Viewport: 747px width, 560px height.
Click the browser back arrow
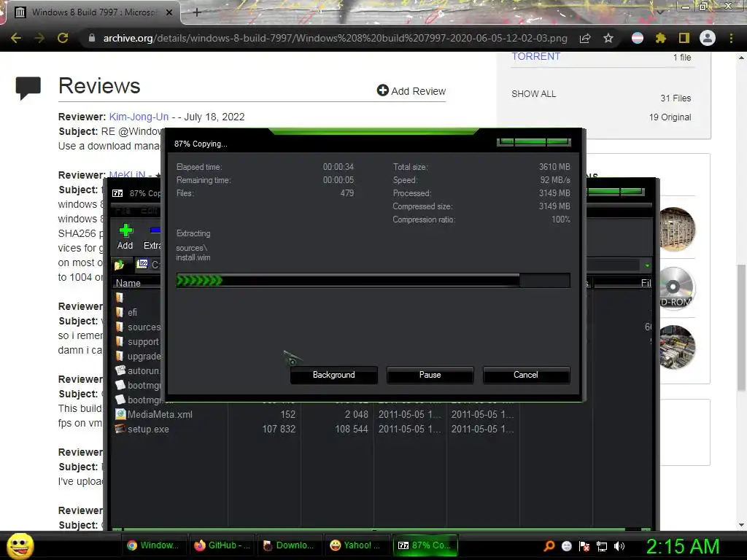16,38
